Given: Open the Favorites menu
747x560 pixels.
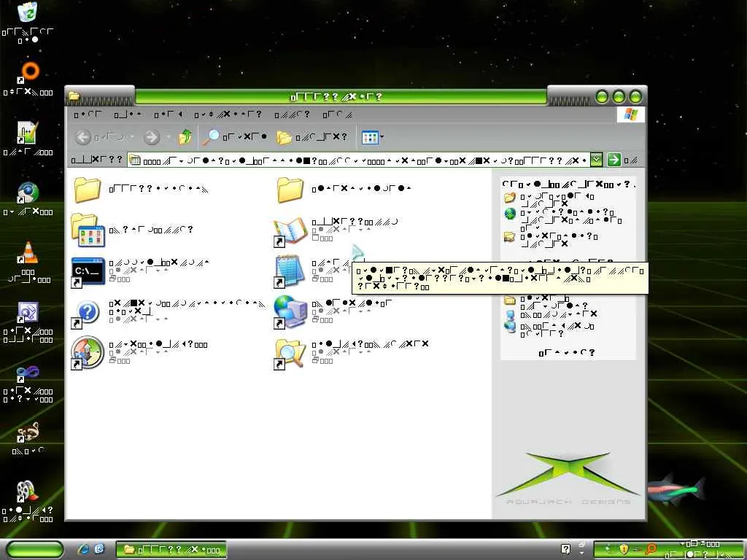Looking at the screenshot, I should point(228,114).
